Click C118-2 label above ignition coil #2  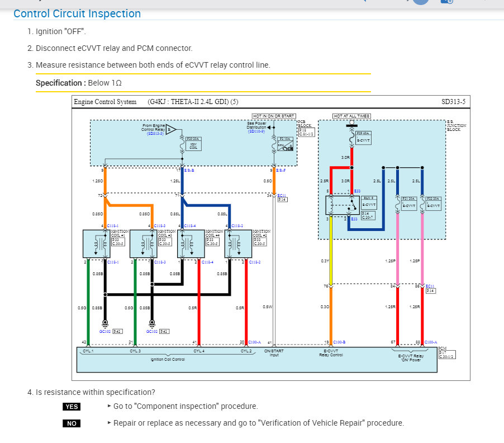(x=237, y=226)
